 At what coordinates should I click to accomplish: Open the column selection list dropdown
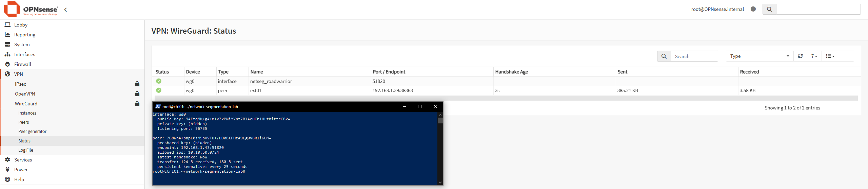click(830, 56)
